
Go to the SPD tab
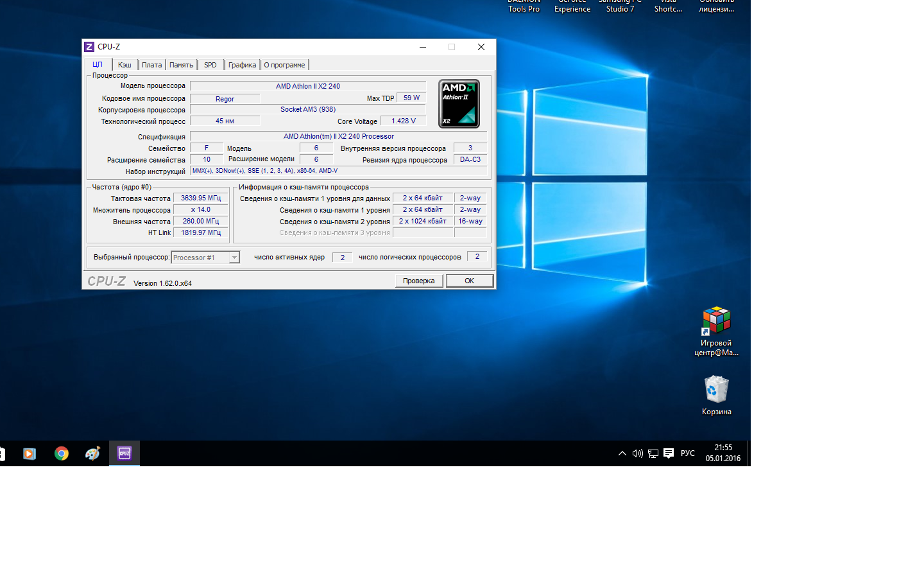point(210,65)
